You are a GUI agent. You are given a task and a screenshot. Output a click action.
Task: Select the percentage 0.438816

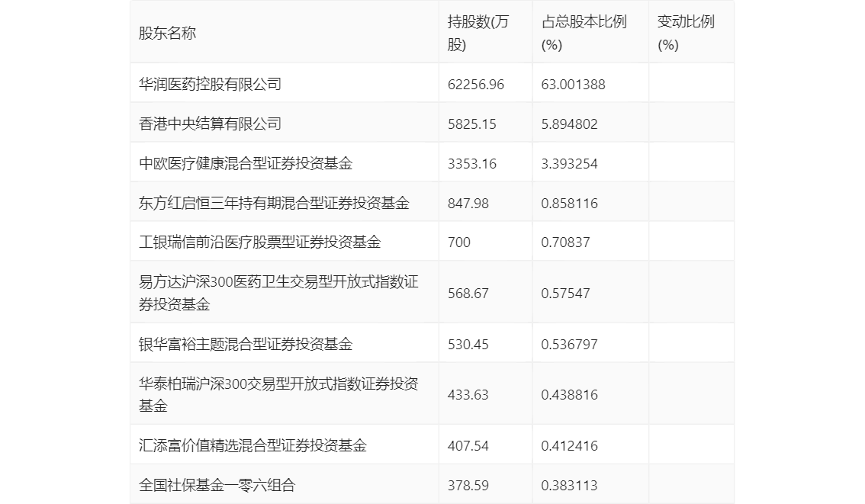tap(569, 395)
